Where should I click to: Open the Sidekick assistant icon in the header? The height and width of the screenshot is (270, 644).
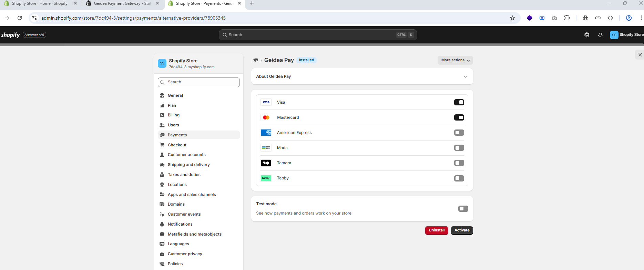point(587,35)
